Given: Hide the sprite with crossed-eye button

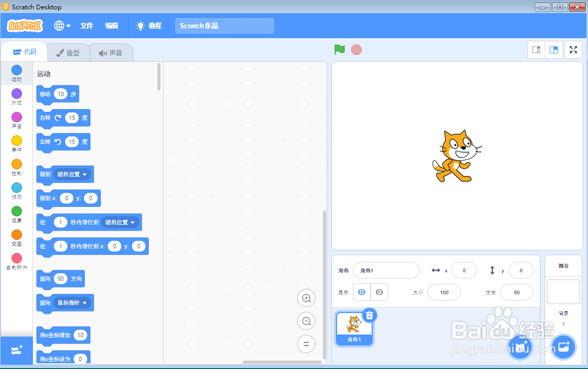Looking at the screenshot, I should pyautogui.click(x=379, y=292).
